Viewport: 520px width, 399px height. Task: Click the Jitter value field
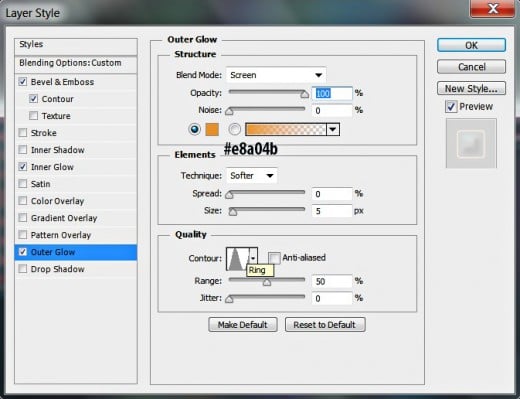pos(332,298)
